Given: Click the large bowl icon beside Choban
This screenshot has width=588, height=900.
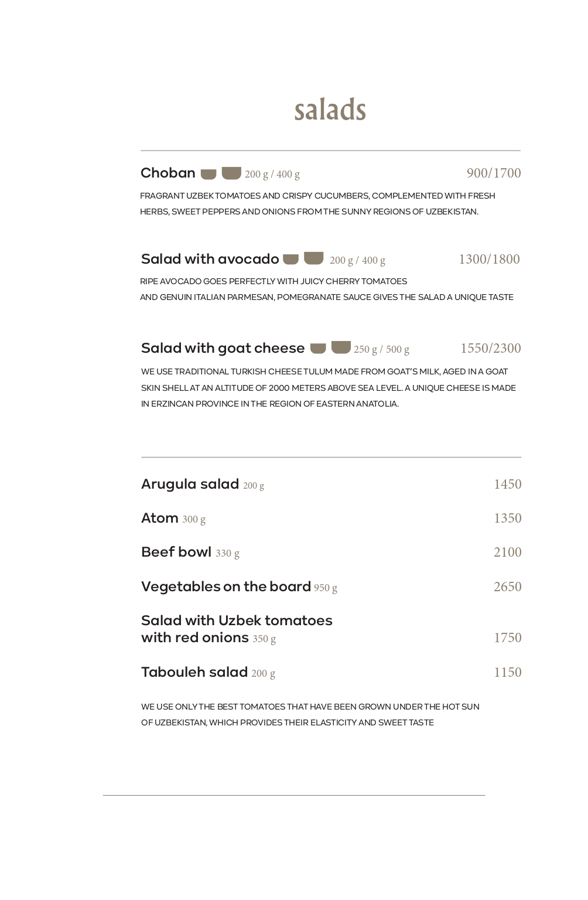Looking at the screenshot, I should [x=231, y=173].
